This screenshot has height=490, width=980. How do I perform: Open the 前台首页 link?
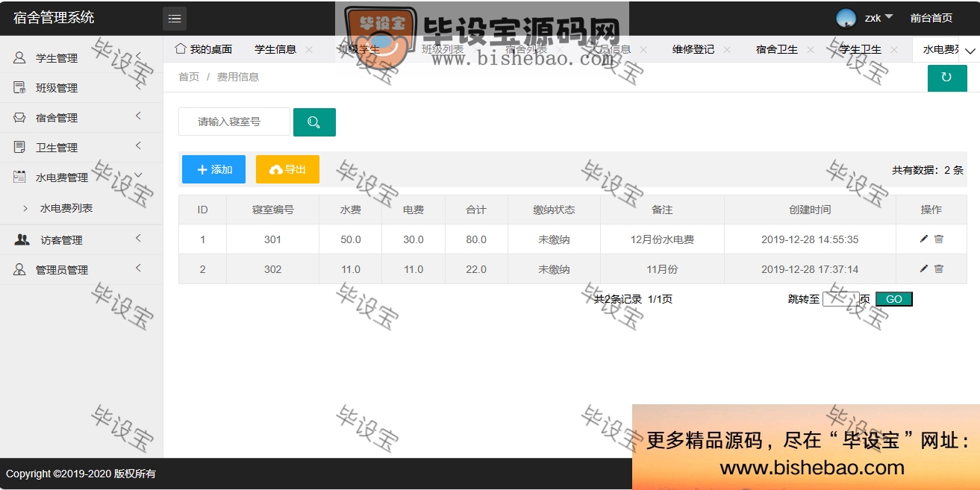coord(931,18)
